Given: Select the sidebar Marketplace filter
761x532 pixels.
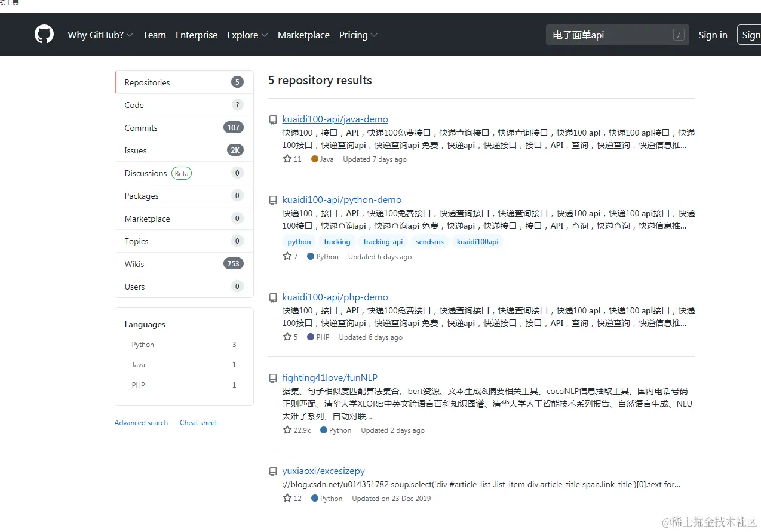Looking at the screenshot, I should pyautogui.click(x=184, y=219).
